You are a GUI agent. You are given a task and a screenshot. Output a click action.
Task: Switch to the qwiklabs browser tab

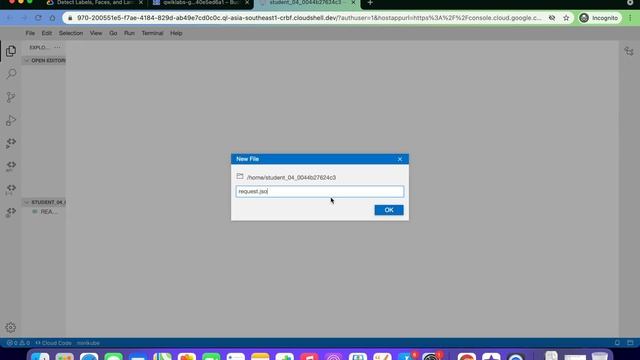tap(200, 3)
